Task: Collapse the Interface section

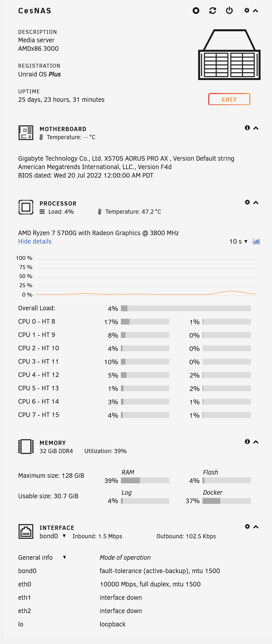Action: (x=256, y=527)
